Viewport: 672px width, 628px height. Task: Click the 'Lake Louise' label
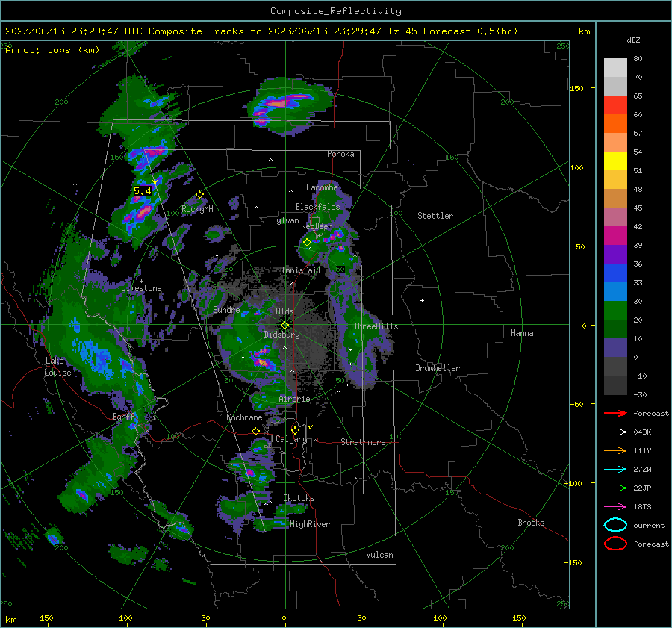tap(57, 367)
